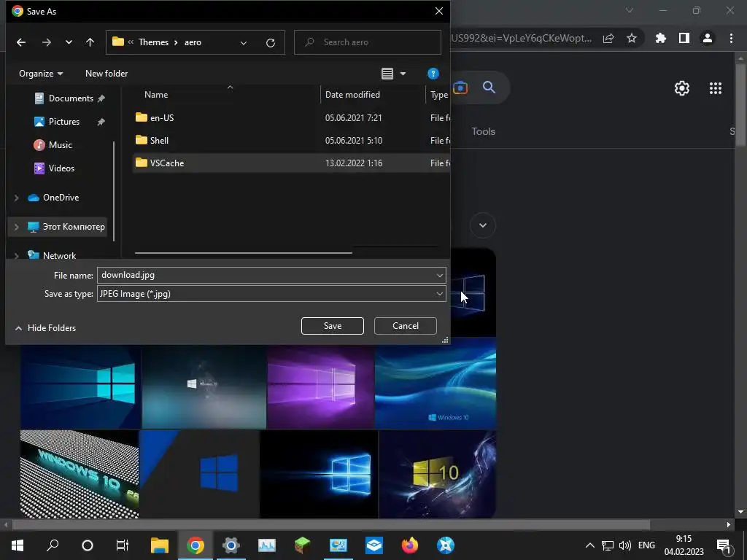Image resolution: width=747 pixels, height=560 pixels.
Task: Show hidden tray icons chevron
Action: [589, 545]
